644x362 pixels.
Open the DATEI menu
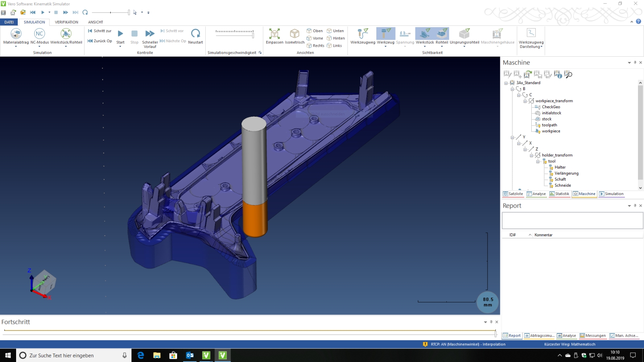pos(9,22)
